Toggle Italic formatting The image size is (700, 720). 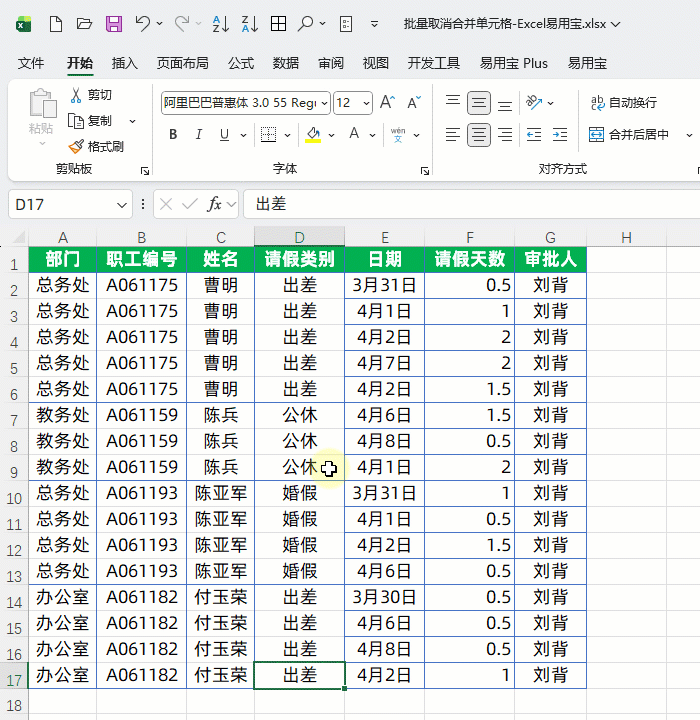199,134
